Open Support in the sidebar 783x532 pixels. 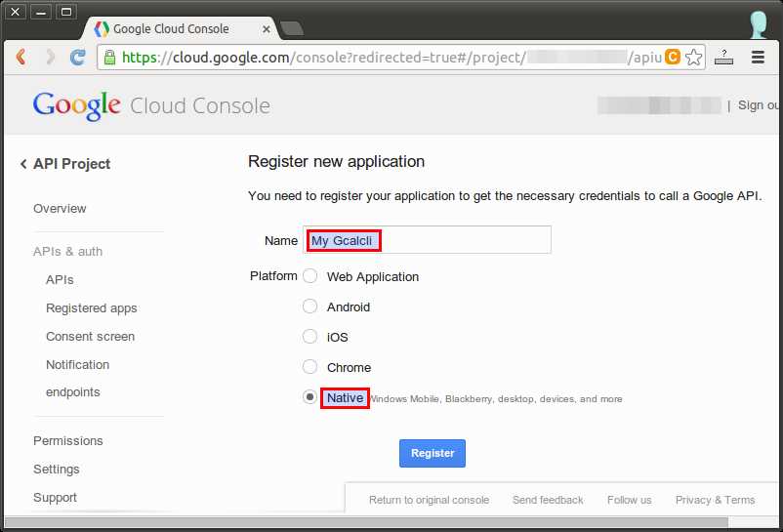tap(55, 498)
